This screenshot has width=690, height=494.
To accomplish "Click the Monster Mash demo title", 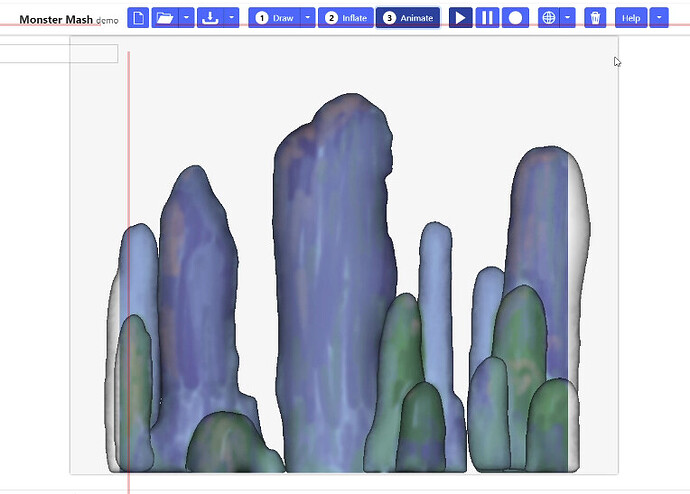I will [69, 20].
